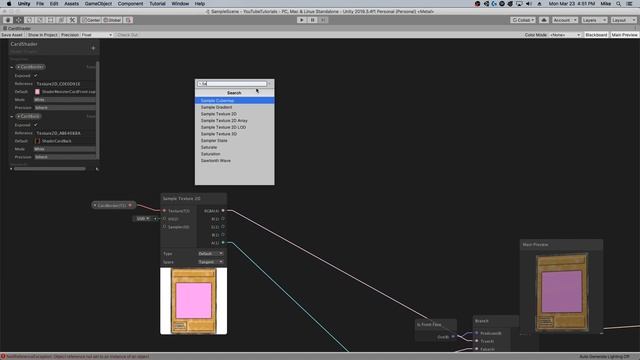
Task: Click resize handle of Blackboard panel
Action: (97, 169)
